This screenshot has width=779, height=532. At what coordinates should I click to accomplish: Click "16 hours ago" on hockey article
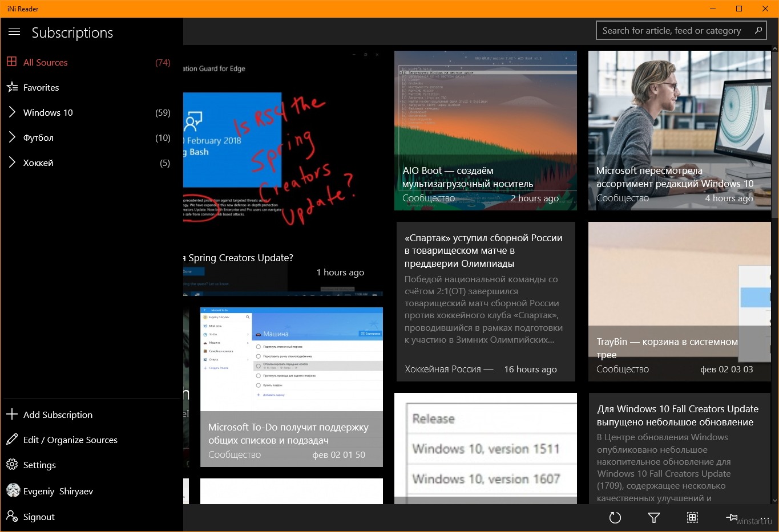(530, 369)
